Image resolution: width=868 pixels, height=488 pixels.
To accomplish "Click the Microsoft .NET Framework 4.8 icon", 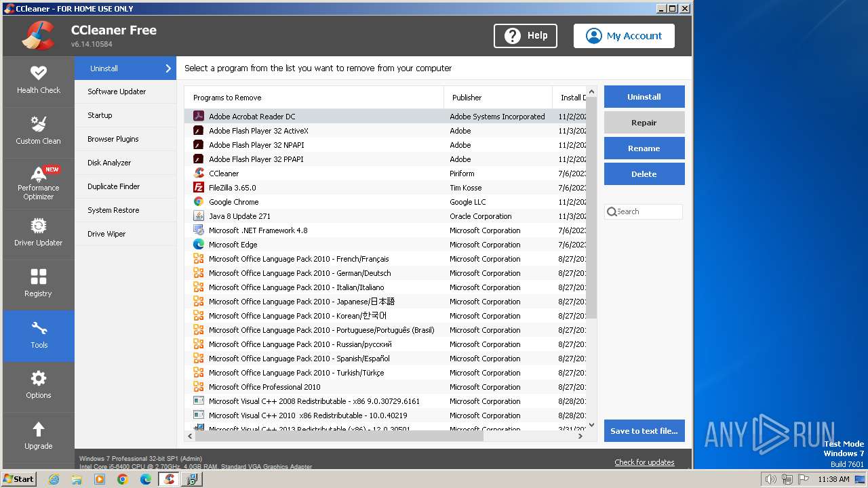I will tap(199, 230).
